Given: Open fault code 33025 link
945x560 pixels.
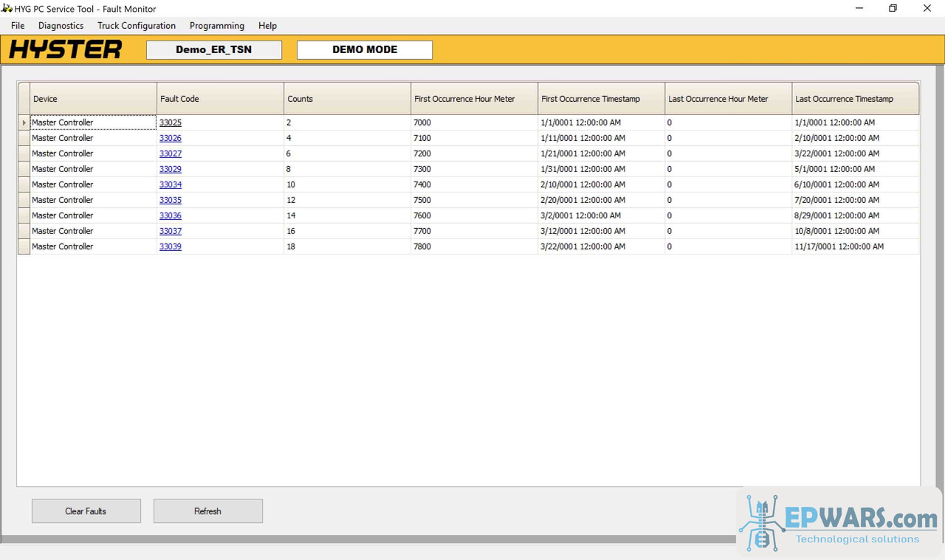Looking at the screenshot, I should 171,122.
